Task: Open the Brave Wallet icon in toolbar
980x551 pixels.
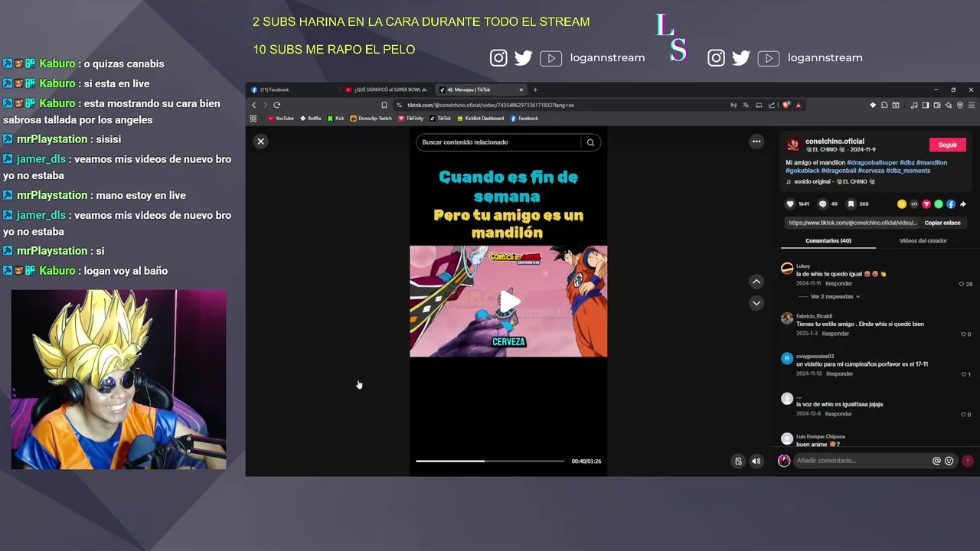Action: click(x=937, y=105)
